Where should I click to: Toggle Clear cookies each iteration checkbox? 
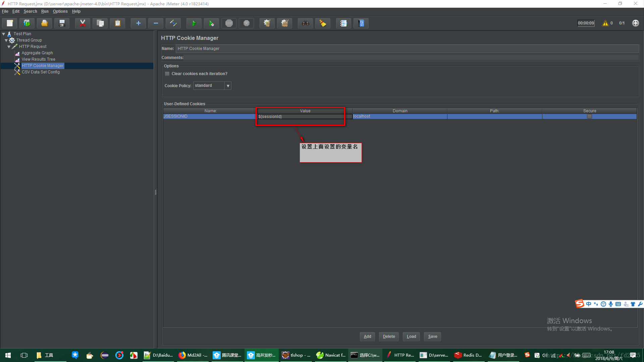(x=167, y=73)
